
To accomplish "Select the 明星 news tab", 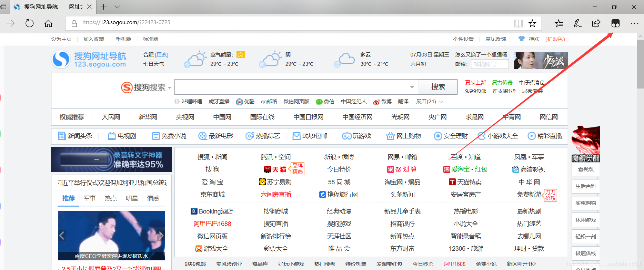I will tap(132, 198).
